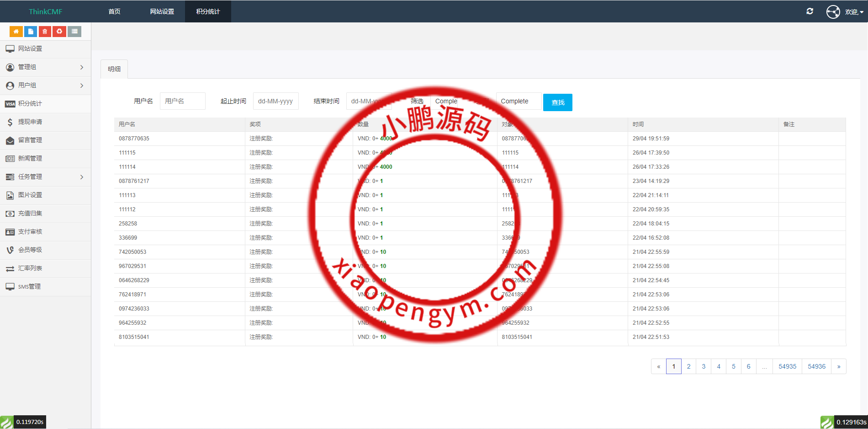Click the red recycle cache-clear icon

59,31
